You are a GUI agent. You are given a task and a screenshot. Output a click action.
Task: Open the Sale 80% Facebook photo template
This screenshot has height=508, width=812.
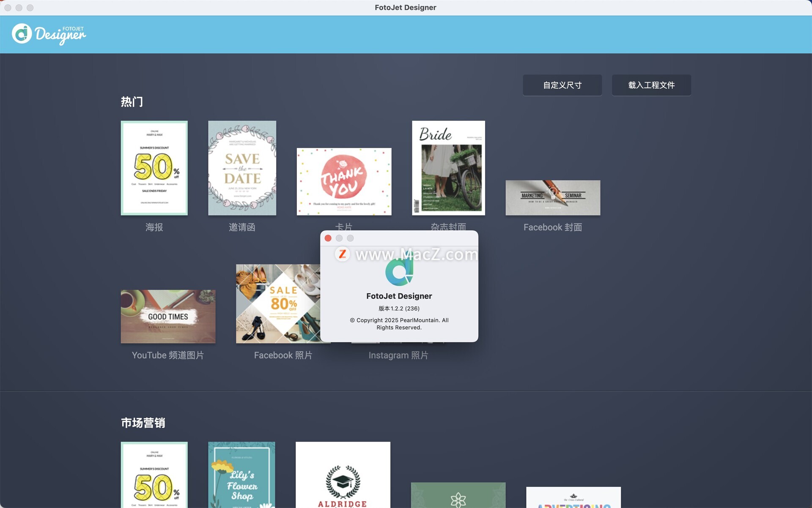pos(277,303)
